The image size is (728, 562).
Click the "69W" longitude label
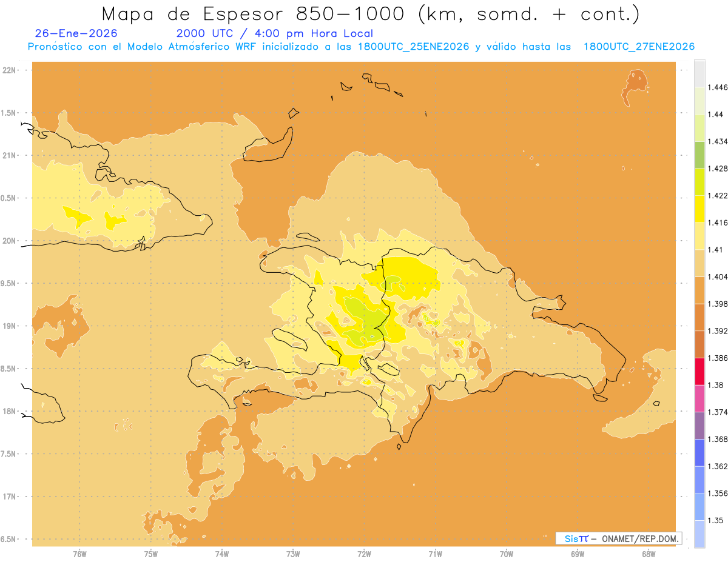click(578, 554)
